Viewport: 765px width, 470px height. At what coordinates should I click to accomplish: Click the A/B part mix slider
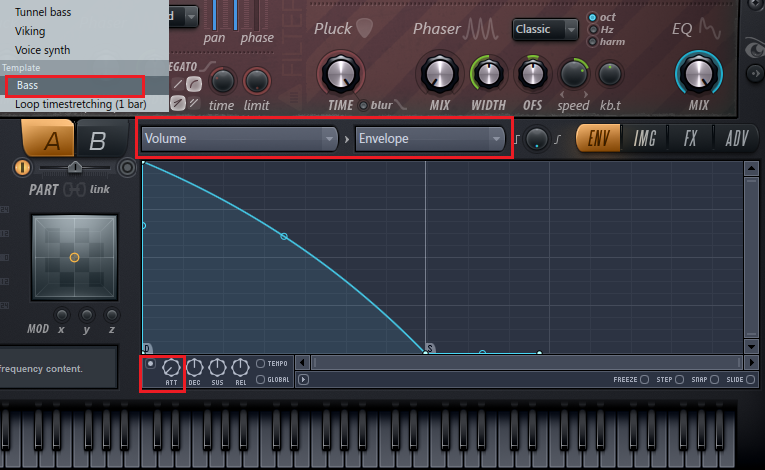75,168
